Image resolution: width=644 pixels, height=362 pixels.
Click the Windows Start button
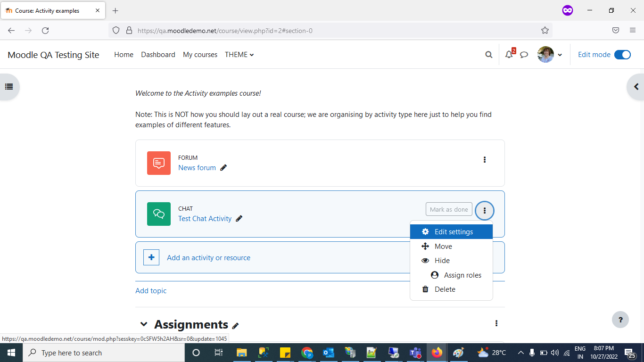tap(11, 353)
